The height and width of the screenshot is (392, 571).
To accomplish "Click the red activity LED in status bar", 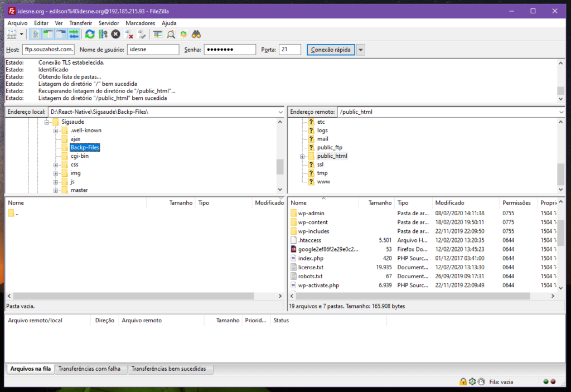I will coord(553,382).
